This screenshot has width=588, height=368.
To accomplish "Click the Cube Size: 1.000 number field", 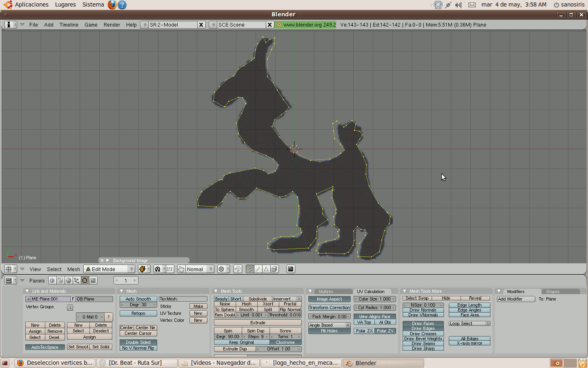I will pyautogui.click(x=374, y=299).
